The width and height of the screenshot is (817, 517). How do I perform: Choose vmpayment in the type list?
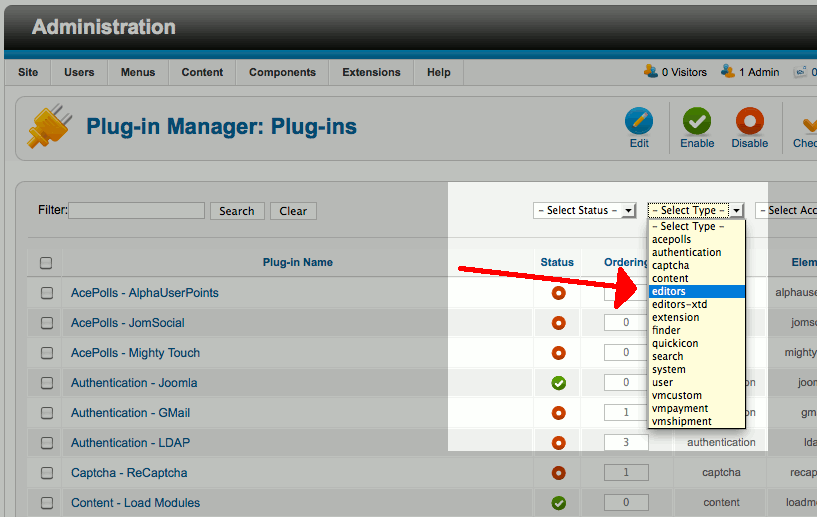697,409
